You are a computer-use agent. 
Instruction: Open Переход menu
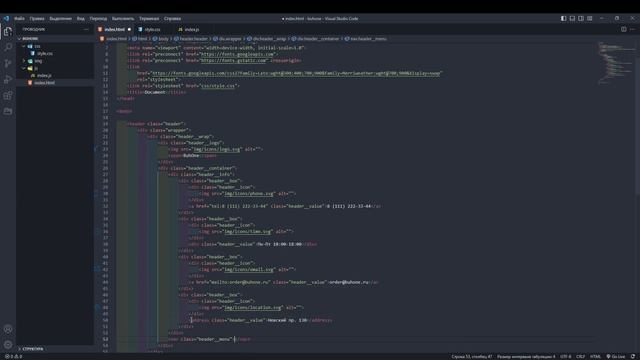pyautogui.click(x=98, y=18)
